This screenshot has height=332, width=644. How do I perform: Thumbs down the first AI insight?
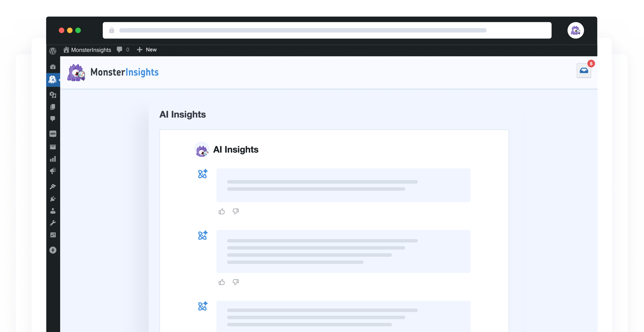click(x=236, y=211)
